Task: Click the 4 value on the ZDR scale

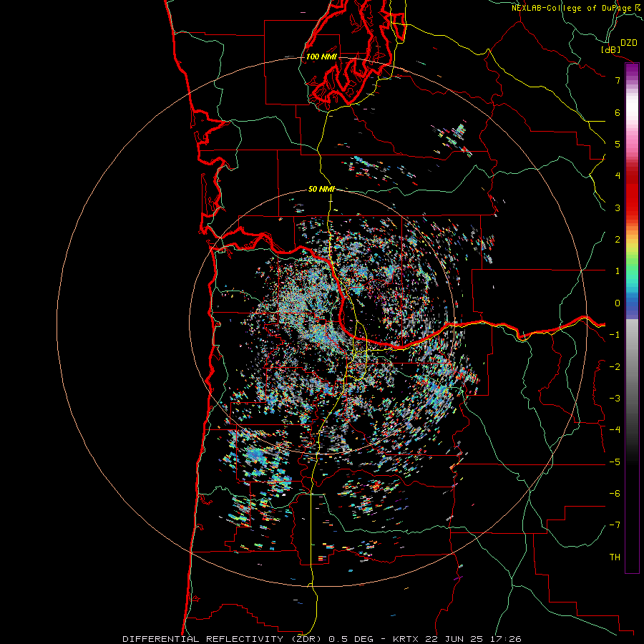Action: pyautogui.click(x=618, y=176)
